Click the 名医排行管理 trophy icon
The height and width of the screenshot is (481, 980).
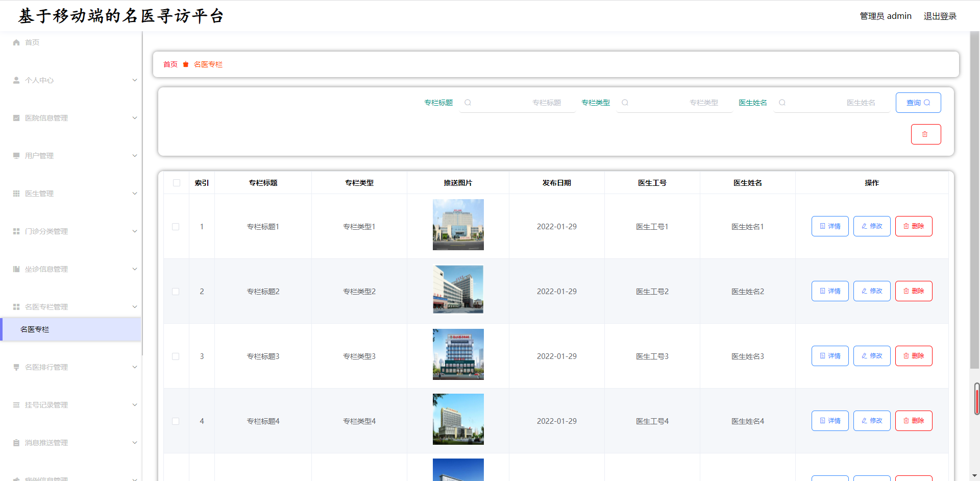click(16, 367)
